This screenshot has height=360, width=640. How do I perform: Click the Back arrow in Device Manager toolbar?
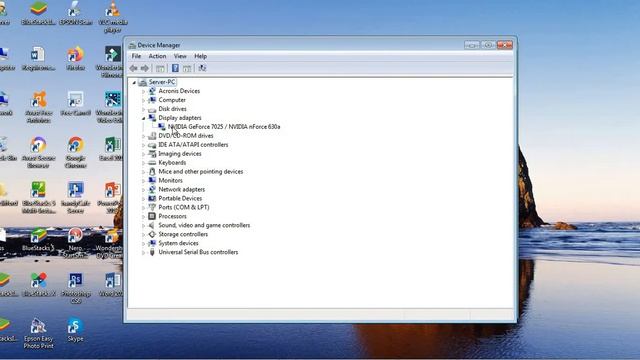[133, 68]
